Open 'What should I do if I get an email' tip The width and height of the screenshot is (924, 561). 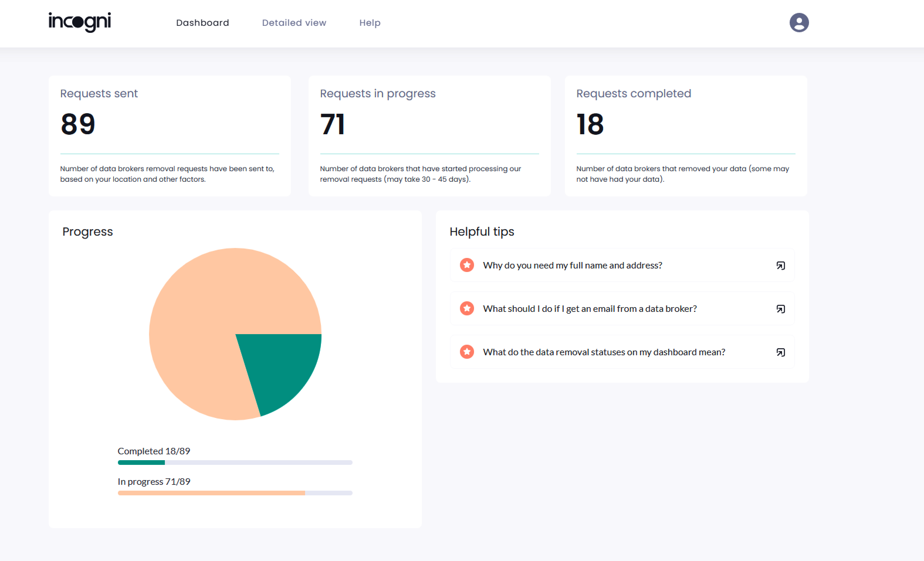(x=590, y=309)
